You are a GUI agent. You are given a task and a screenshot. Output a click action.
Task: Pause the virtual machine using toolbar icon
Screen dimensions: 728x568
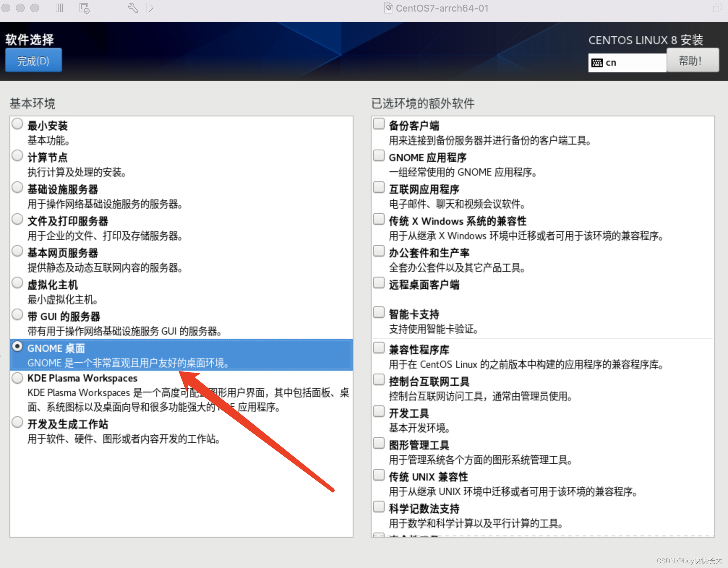coord(59,8)
